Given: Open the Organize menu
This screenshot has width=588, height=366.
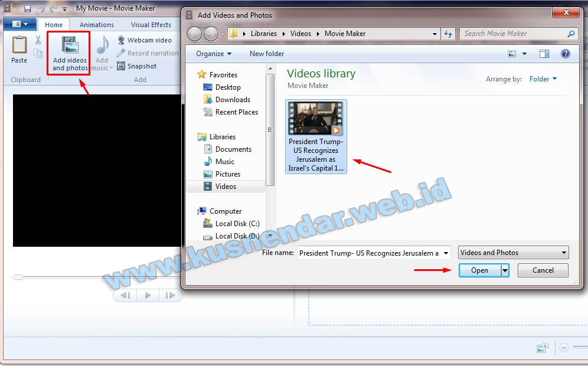Looking at the screenshot, I should pos(213,54).
